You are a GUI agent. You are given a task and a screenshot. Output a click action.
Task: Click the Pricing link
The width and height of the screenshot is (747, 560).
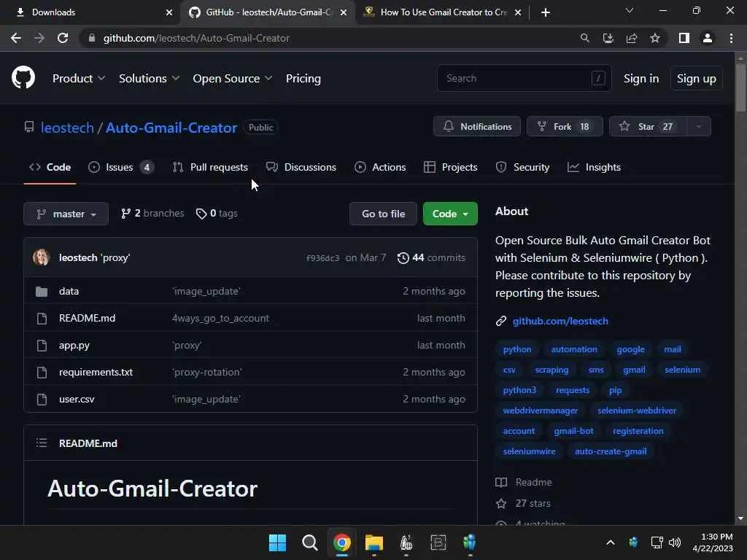303,79
